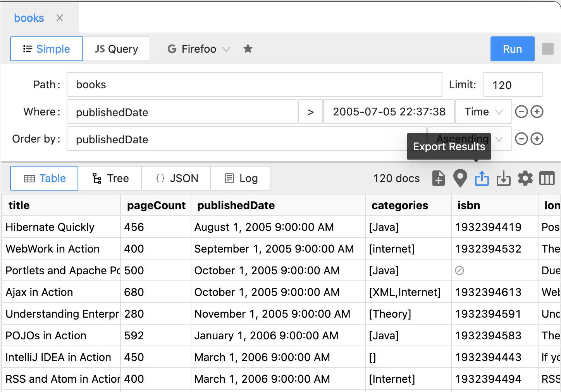Click the gray stop square button

tap(547, 49)
